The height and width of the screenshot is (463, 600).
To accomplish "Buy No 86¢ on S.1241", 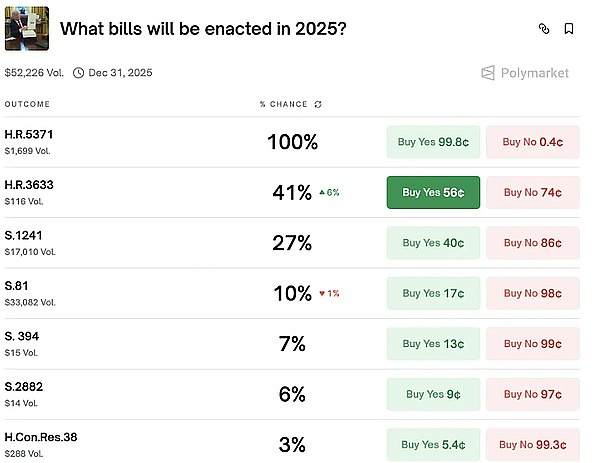I will 532,243.
